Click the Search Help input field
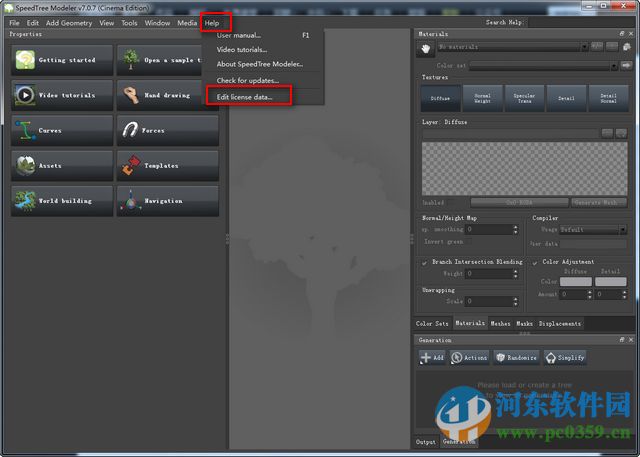Image resolution: width=640 pixels, height=457 pixels. pyautogui.click(x=582, y=22)
